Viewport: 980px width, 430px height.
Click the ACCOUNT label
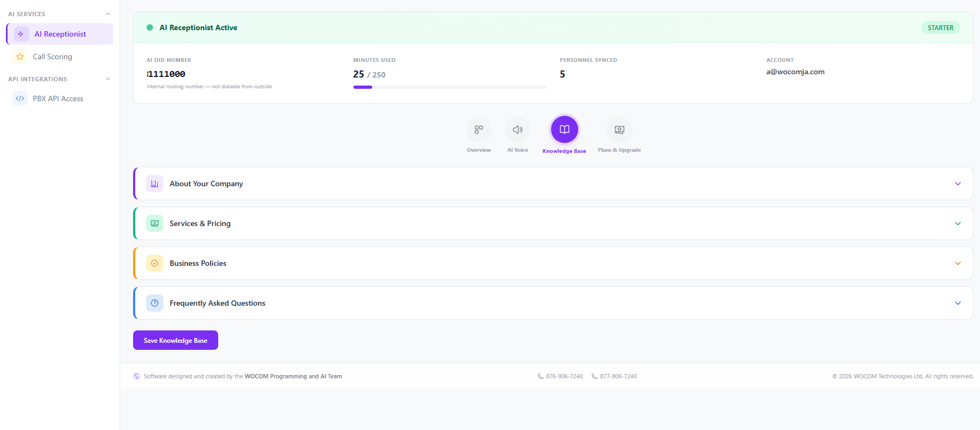click(x=780, y=60)
